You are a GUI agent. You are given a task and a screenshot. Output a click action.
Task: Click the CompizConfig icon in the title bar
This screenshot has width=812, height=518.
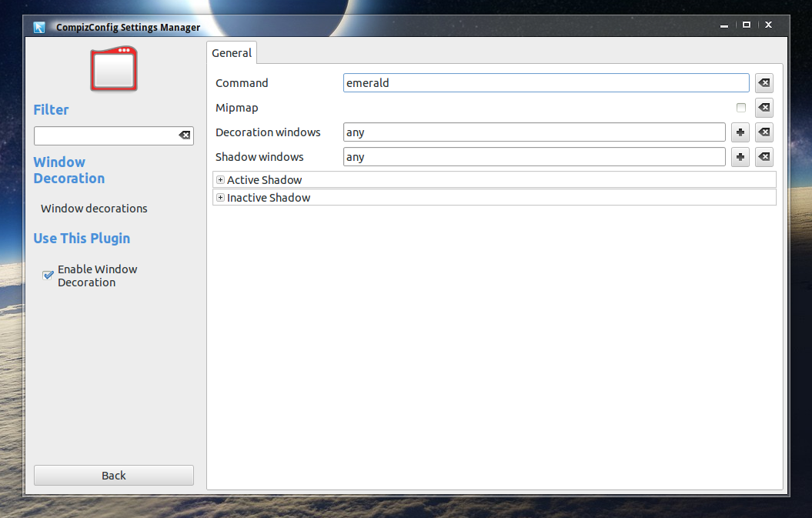39,27
